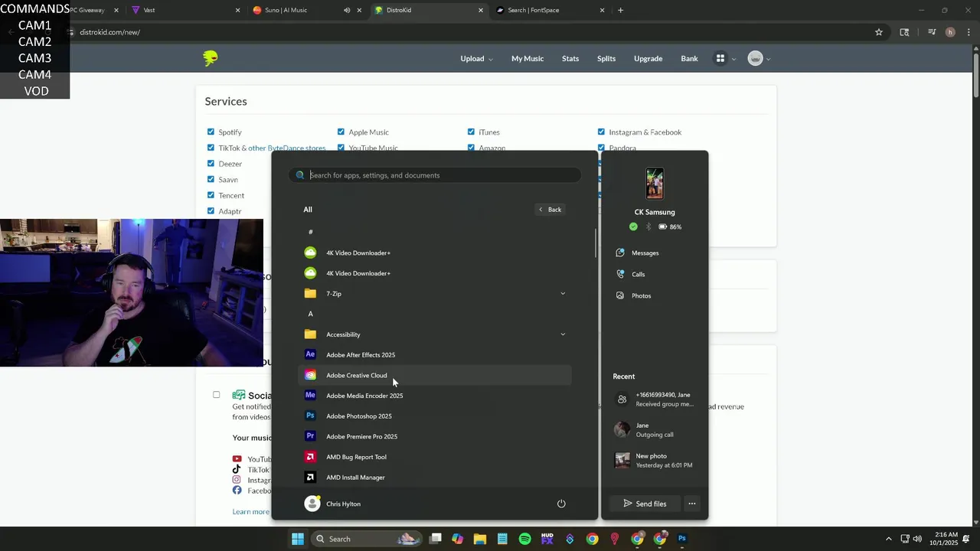Open DistroKid apps grid icon
This screenshot has height=551, width=980.
click(x=720, y=58)
